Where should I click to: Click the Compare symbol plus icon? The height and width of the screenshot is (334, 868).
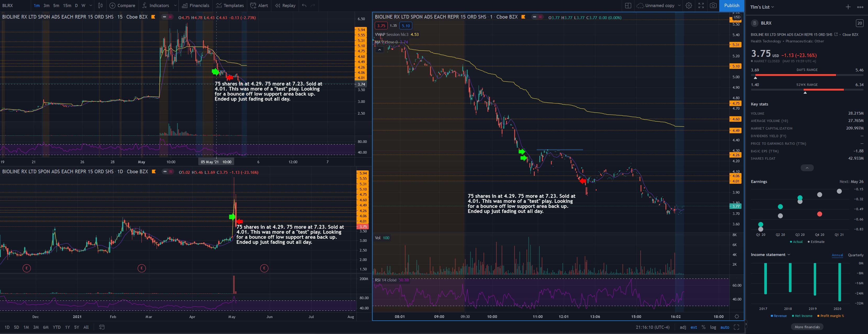(x=113, y=5)
